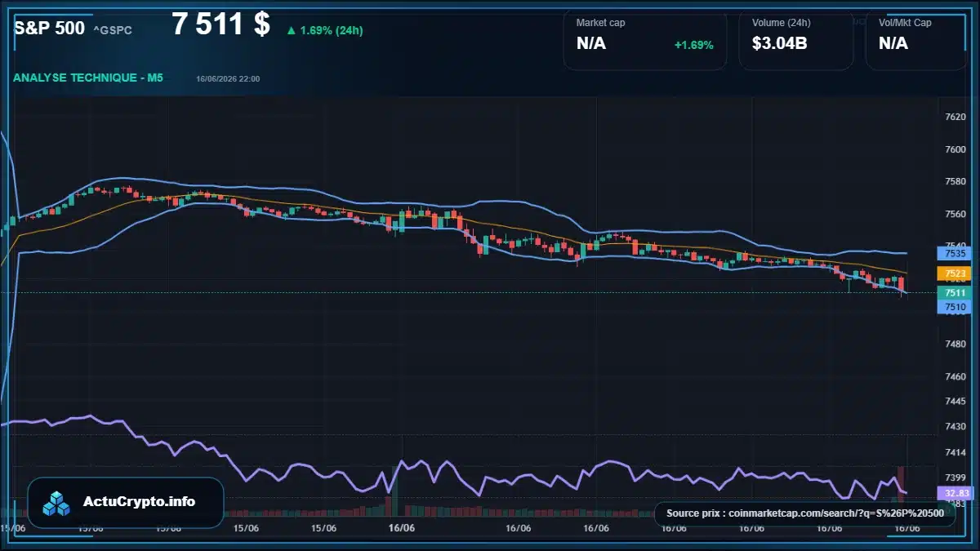980x551 pixels.
Task: Open the coinmarketcap source prix link
Action: tap(804, 513)
